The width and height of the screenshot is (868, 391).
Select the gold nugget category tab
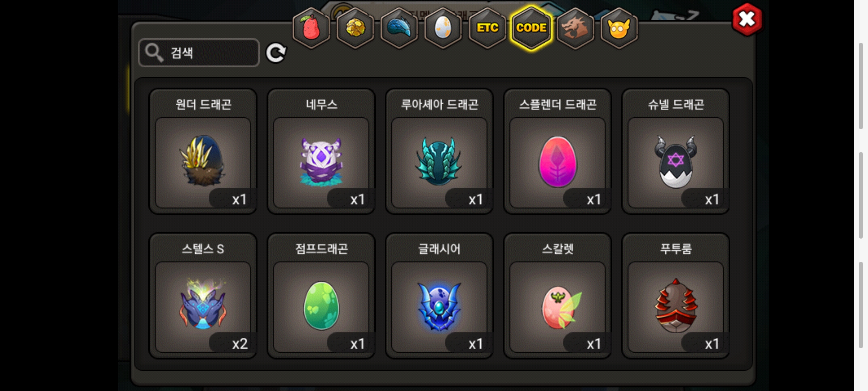(355, 28)
